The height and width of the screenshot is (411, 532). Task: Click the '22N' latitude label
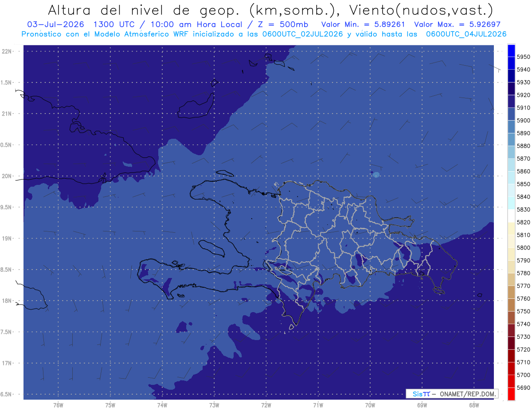(6, 51)
